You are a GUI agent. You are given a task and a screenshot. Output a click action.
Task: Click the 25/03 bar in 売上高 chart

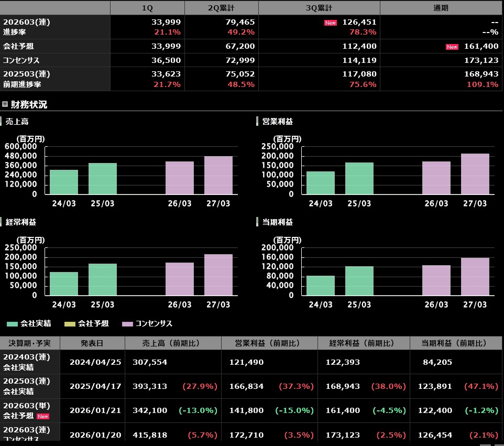coord(103,179)
